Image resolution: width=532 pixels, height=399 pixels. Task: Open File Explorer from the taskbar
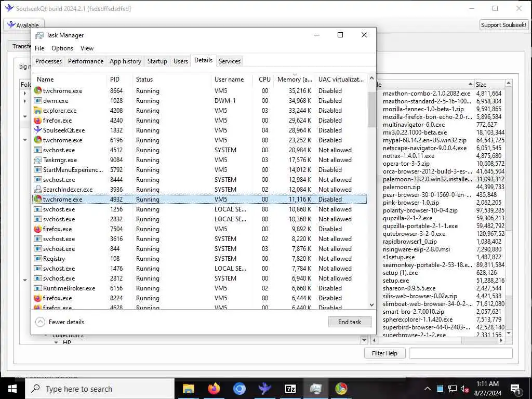click(188, 389)
